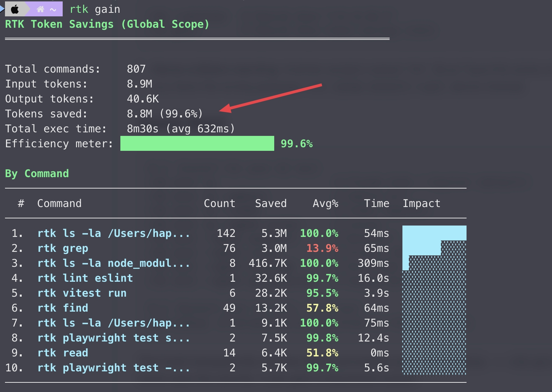The height and width of the screenshot is (392, 552).
Task: Click 'rtk ls -la node_modul...' command
Action: [x=114, y=263]
